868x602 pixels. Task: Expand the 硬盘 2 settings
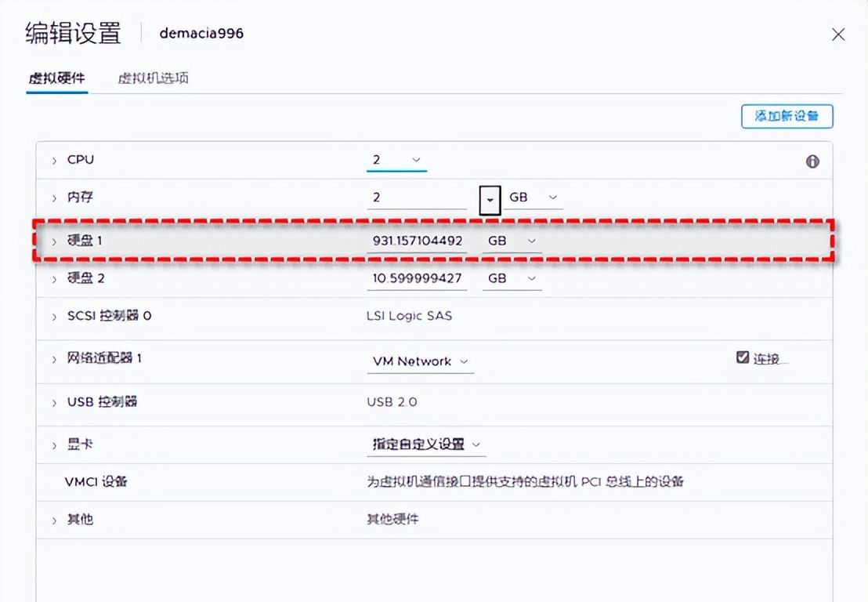[53, 278]
